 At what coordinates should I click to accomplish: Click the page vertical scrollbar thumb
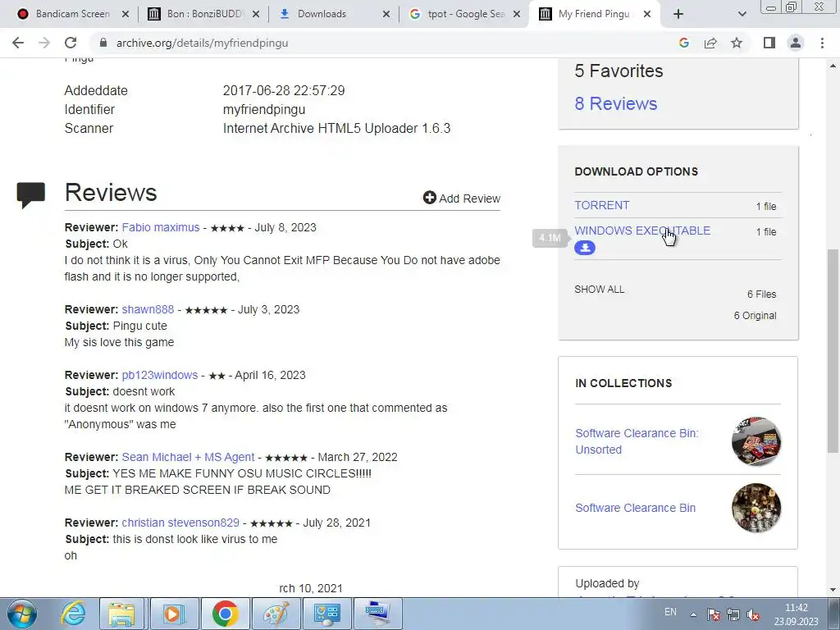(x=833, y=351)
